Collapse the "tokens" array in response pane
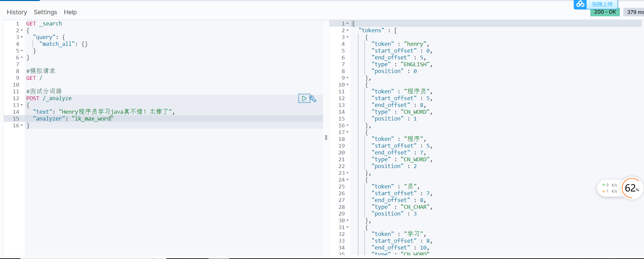Image resolution: width=644 pixels, height=259 pixels. [x=347, y=31]
